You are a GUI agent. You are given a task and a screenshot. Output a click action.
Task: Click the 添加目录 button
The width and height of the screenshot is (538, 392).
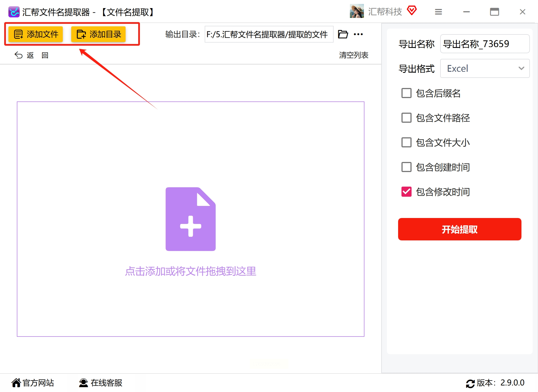coord(98,34)
